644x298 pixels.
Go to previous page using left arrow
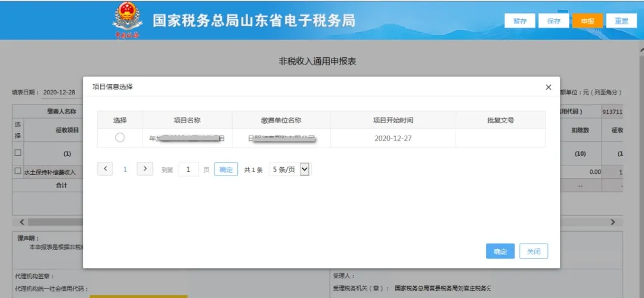point(105,169)
